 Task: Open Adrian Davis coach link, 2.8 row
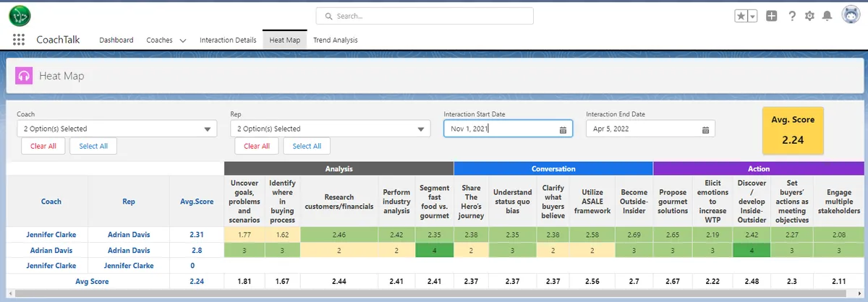tap(51, 249)
